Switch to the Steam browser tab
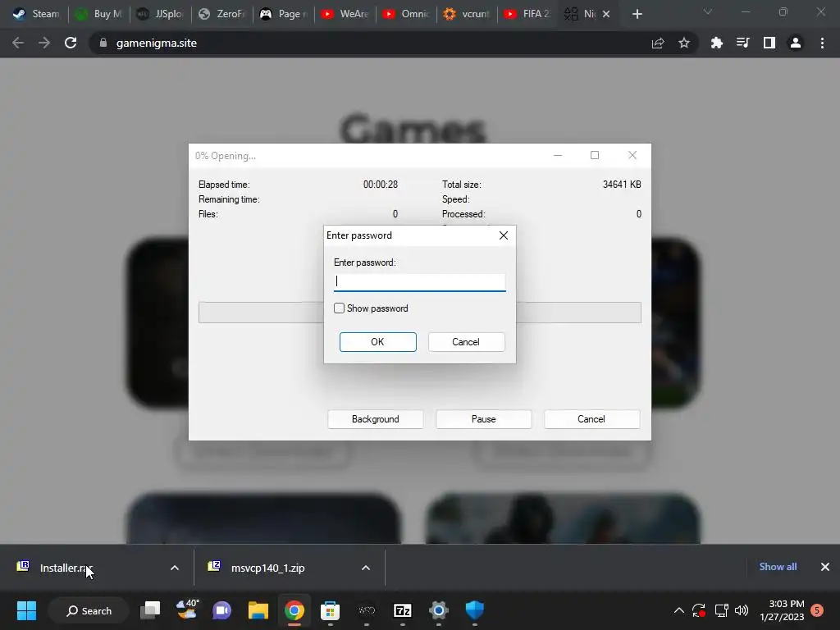Image resolution: width=840 pixels, height=630 pixels. [x=36, y=14]
